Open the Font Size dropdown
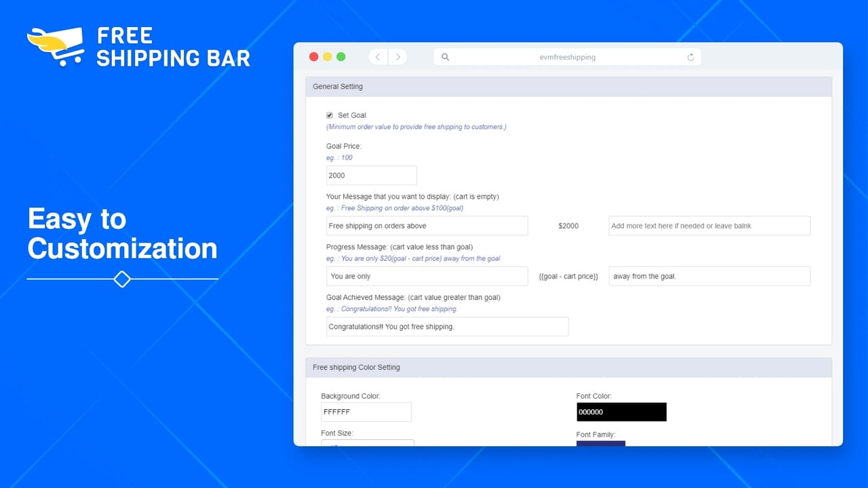Screen dimensions: 868x488 368,443
